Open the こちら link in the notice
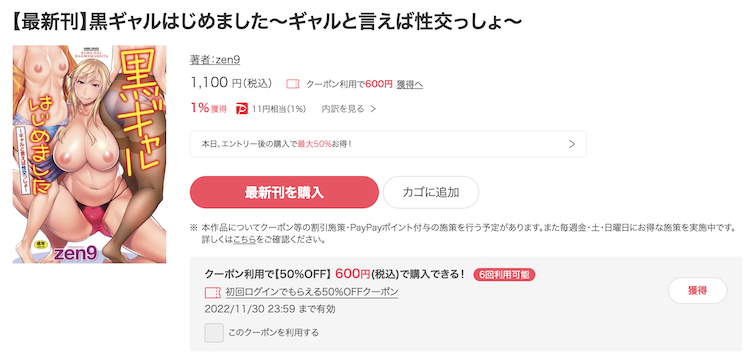This screenshot has width=750, height=360. click(x=244, y=240)
